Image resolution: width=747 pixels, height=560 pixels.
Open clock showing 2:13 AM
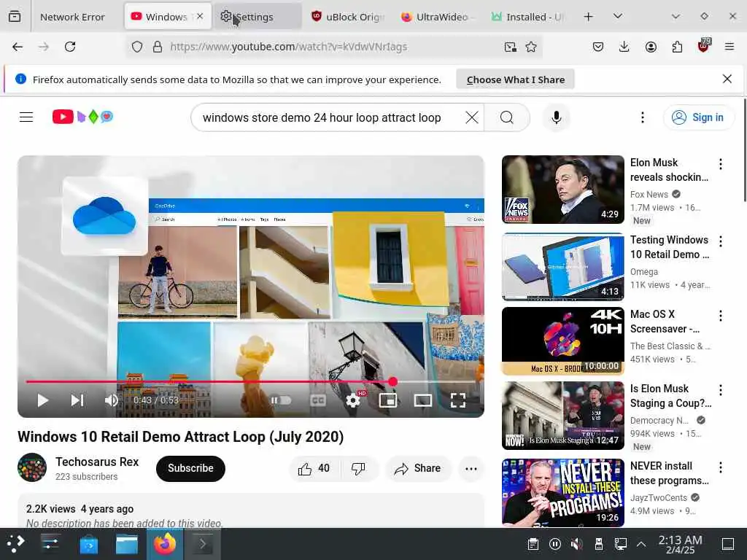pos(680,544)
